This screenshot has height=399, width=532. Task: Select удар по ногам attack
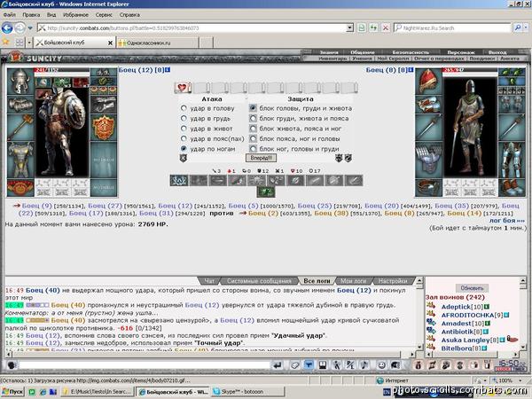click(x=184, y=149)
